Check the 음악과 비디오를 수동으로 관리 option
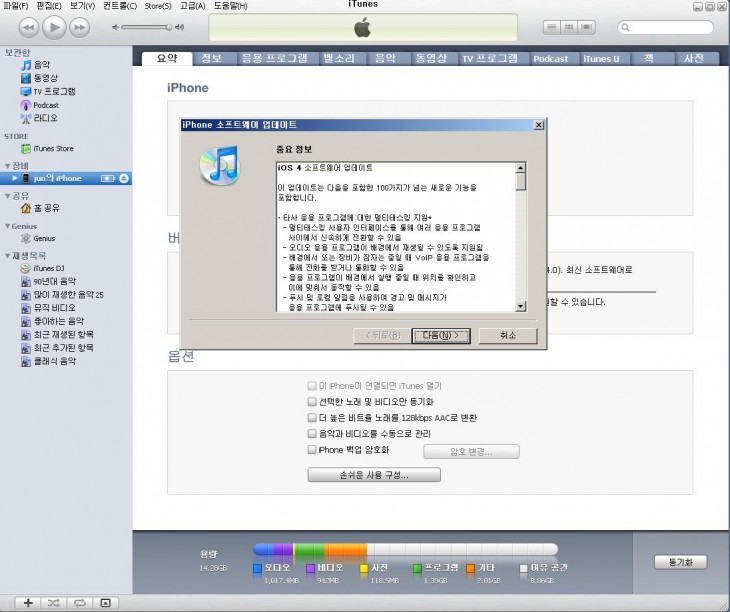 (312, 433)
